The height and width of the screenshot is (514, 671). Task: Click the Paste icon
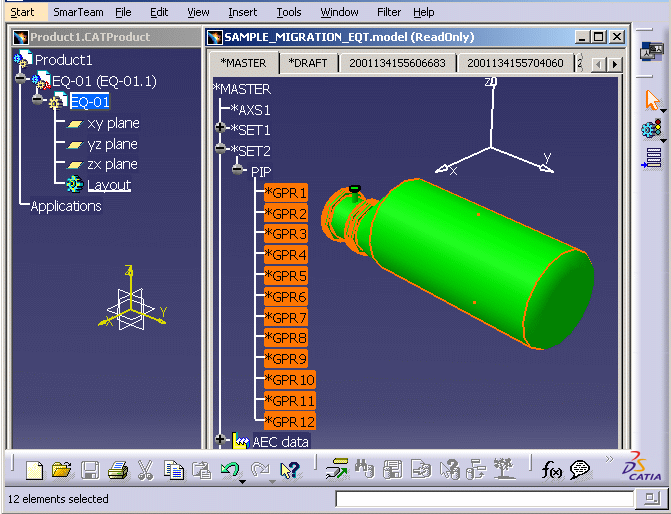coord(201,470)
